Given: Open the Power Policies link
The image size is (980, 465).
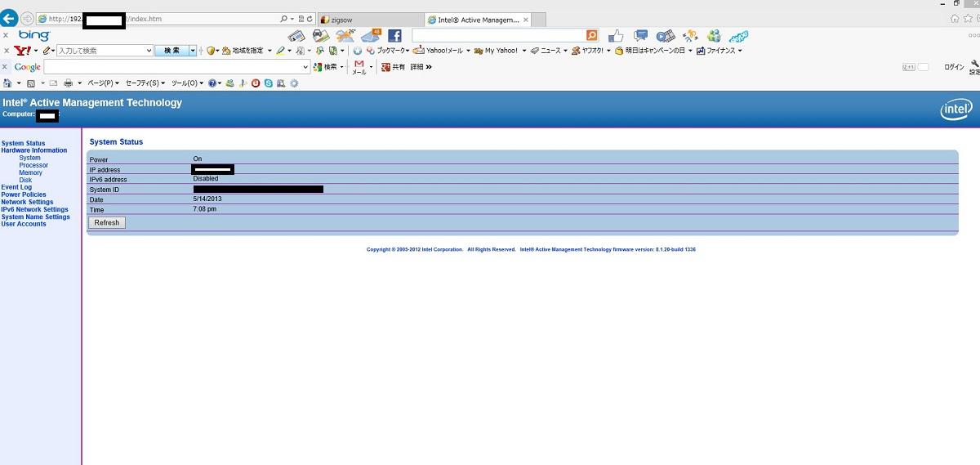Looking at the screenshot, I should [24, 194].
